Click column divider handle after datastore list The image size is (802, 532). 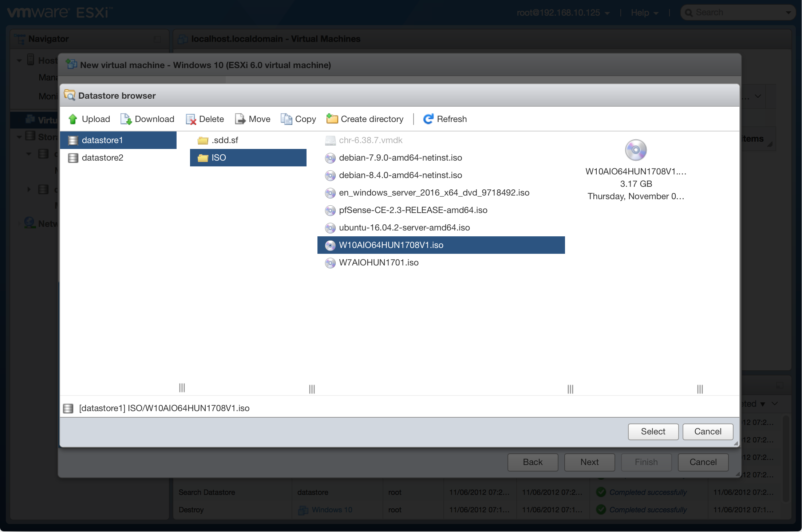click(182, 388)
